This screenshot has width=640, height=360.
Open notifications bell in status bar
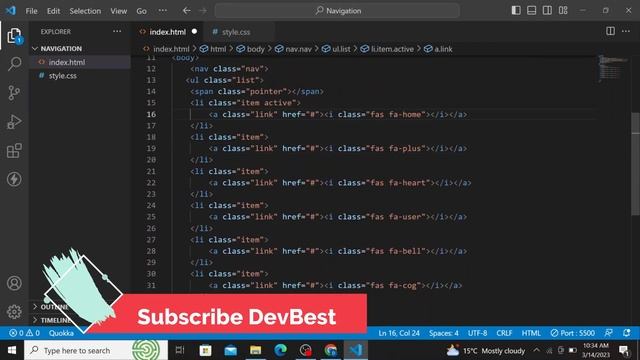tap(627, 333)
